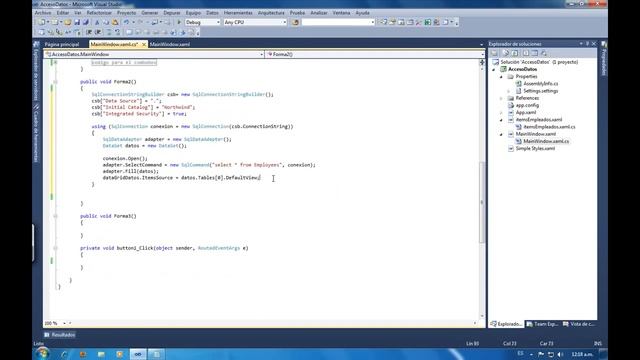Screen dimensions: 640x360
Task: Collapse the AccesoDatos project node
Action: click(x=494, y=69)
